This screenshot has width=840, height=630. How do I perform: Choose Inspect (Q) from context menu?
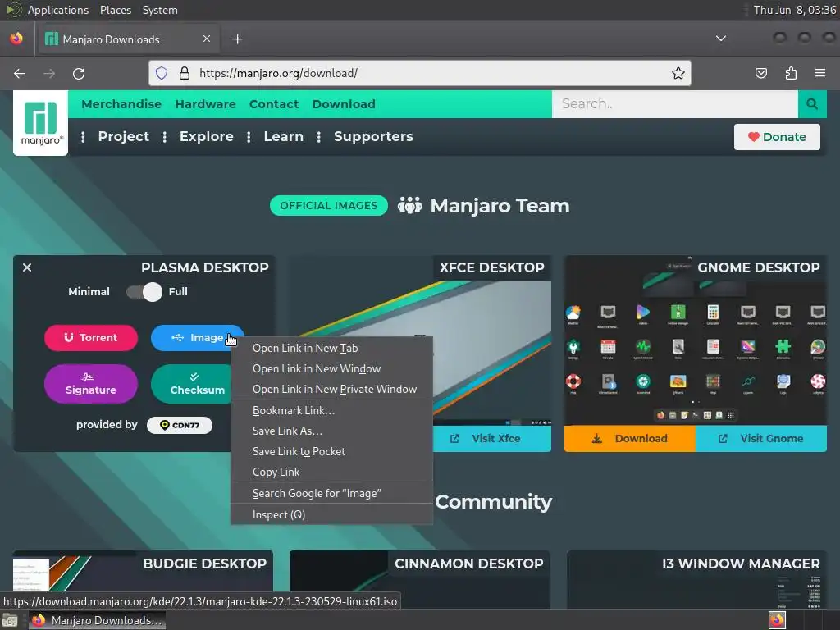click(331, 514)
